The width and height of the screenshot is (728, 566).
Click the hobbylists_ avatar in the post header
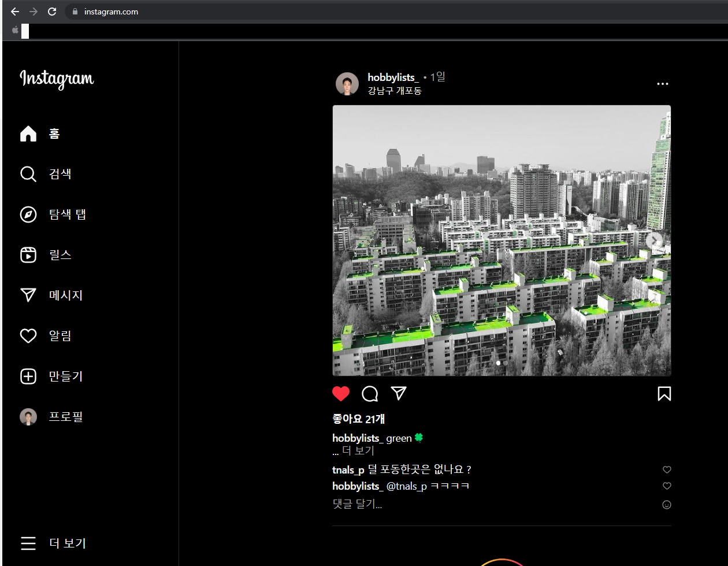click(x=347, y=84)
